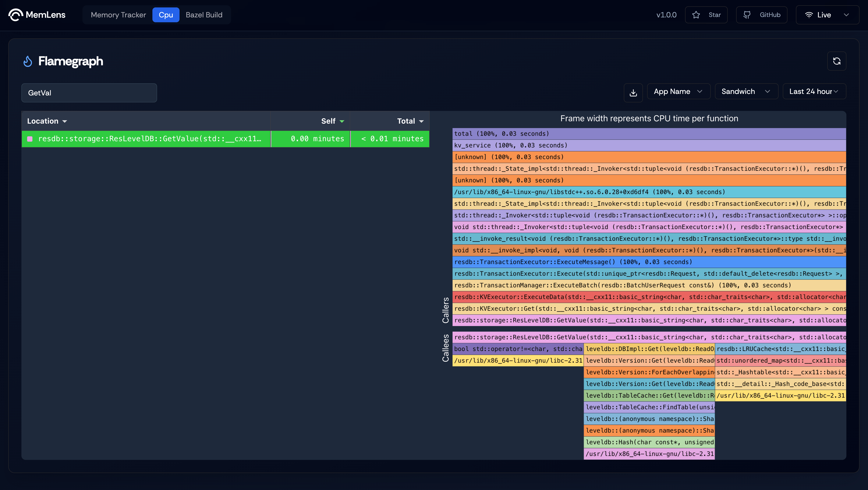Open the Sandwich view dropdown
868x490 pixels.
click(x=745, y=91)
